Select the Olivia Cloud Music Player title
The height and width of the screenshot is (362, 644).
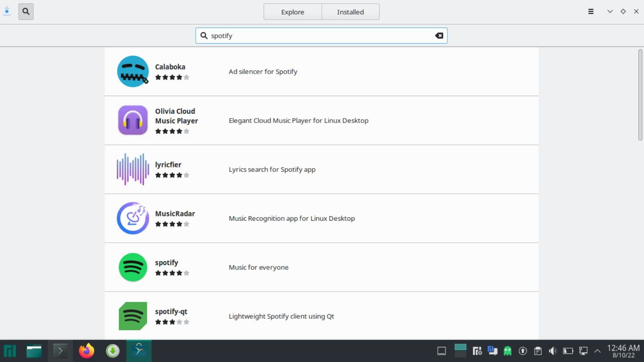click(177, 116)
